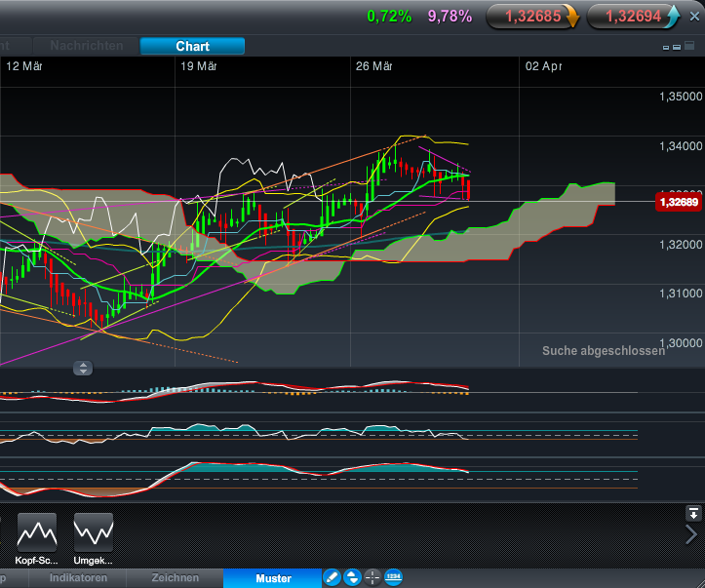Click the buy price 1,32694 button
Image resolution: width=705 pixels, height=588 pixels.
coord(634,17)
